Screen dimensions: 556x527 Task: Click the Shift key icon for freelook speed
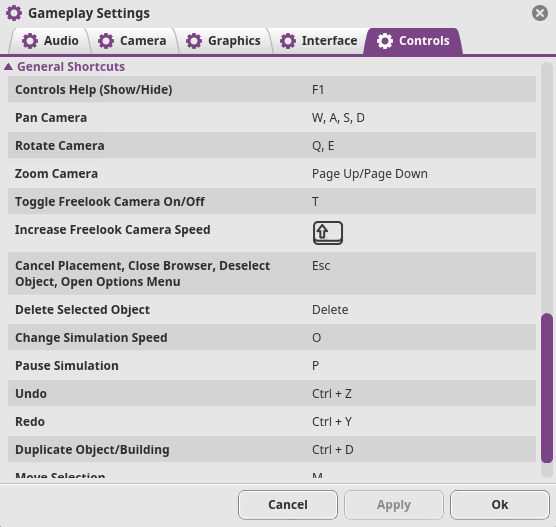[328, 233]
